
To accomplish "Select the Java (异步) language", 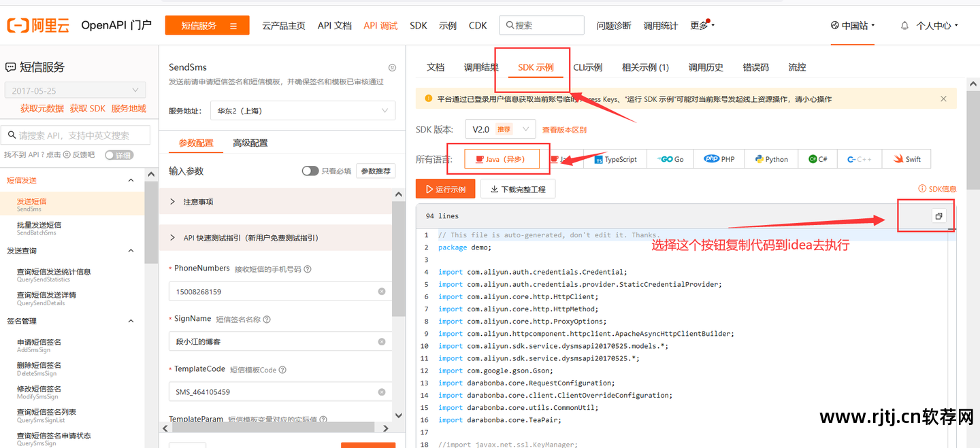I will click(502, 159).
